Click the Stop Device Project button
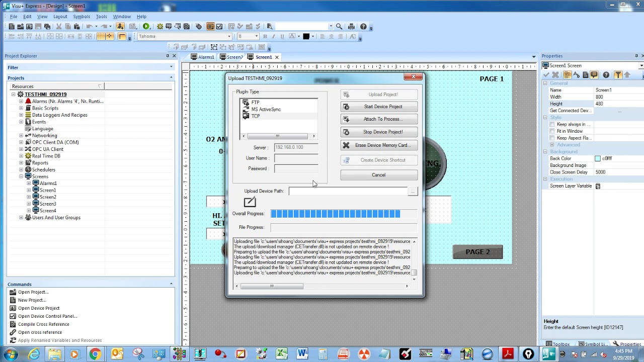This screenshot has width=644, height=362. click(379, 132)
